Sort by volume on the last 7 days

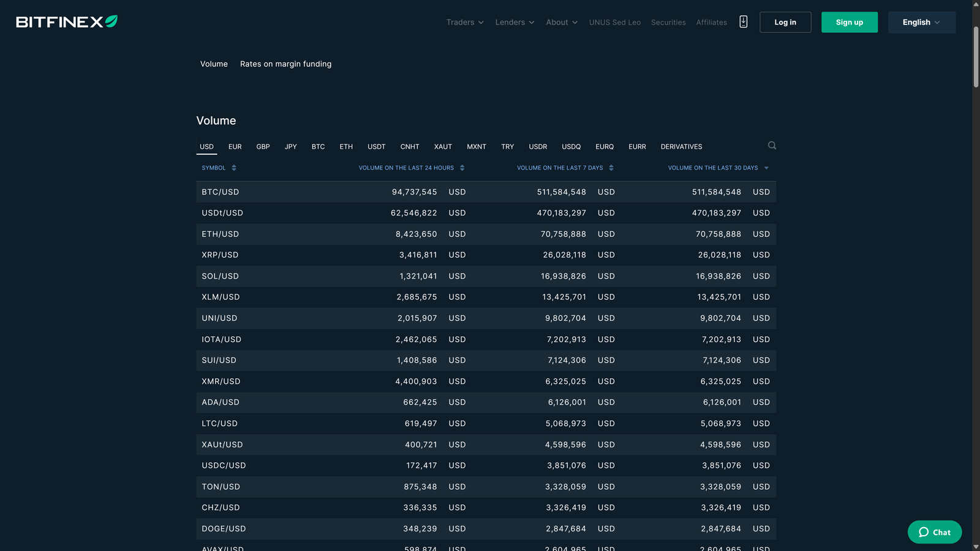point(611,167)
